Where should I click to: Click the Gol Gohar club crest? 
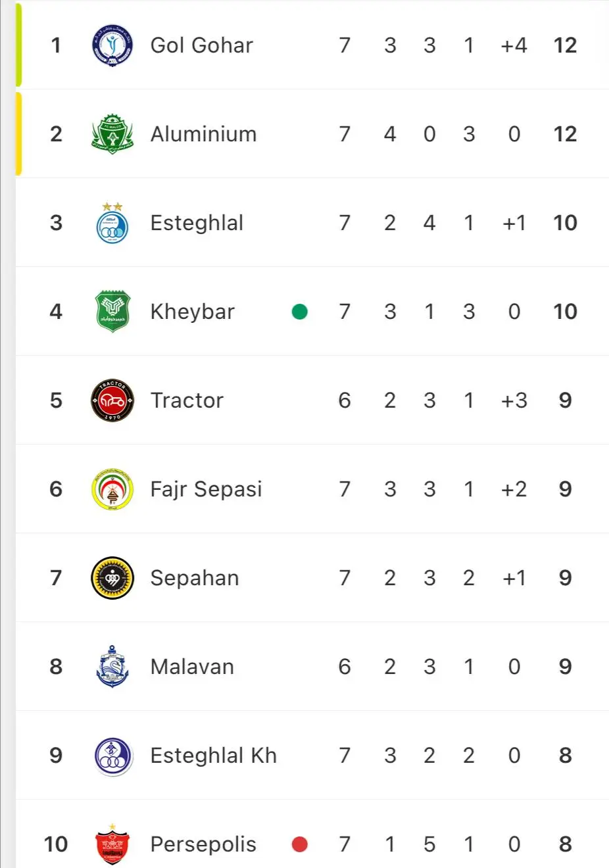112,45
